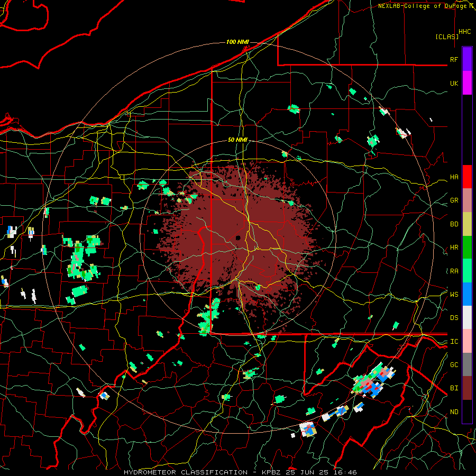The image size is (476, 476).
Task: Select the light pink IC ice crystals swatch
Action: click(467, 341)
